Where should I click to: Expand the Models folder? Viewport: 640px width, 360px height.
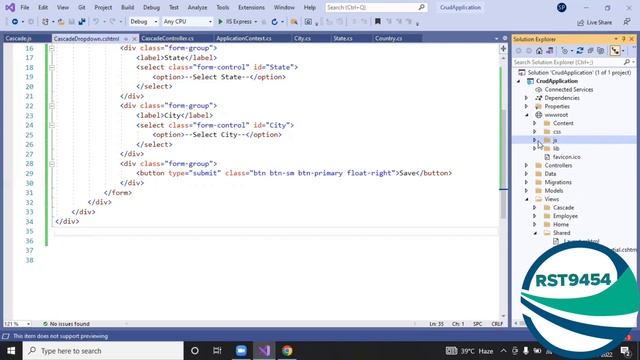527,191
